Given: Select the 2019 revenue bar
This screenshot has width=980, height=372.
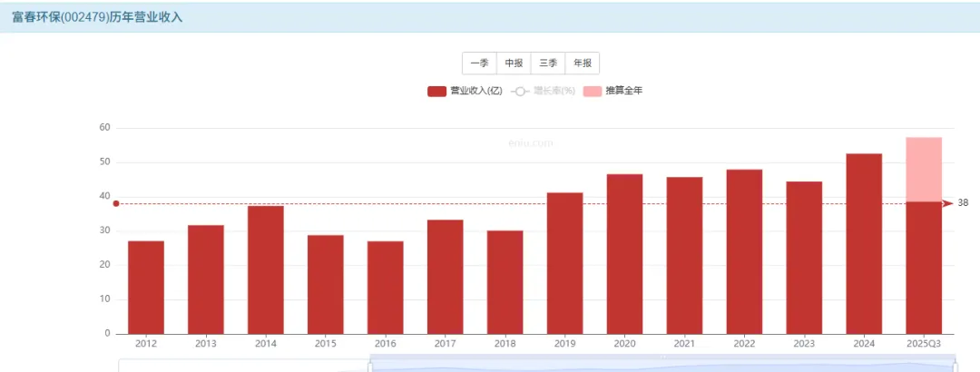Looking at the screenshot, I should 565,263.
